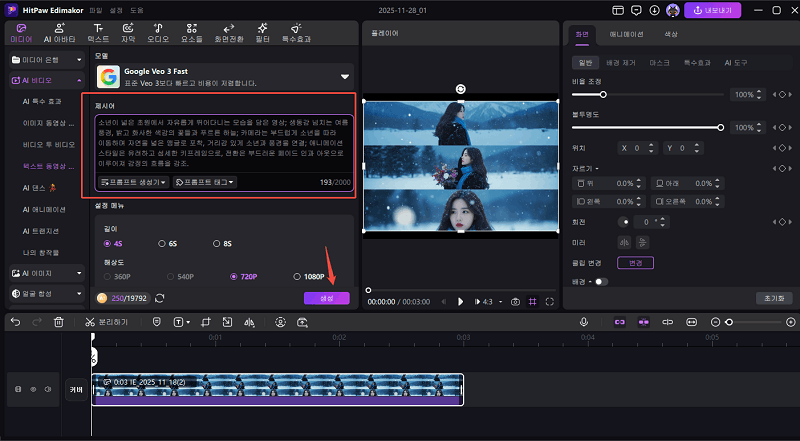Click the horizontal mirror button in 미러 row
This screenshot has width=800, height=441.
[x=624, y=242]
